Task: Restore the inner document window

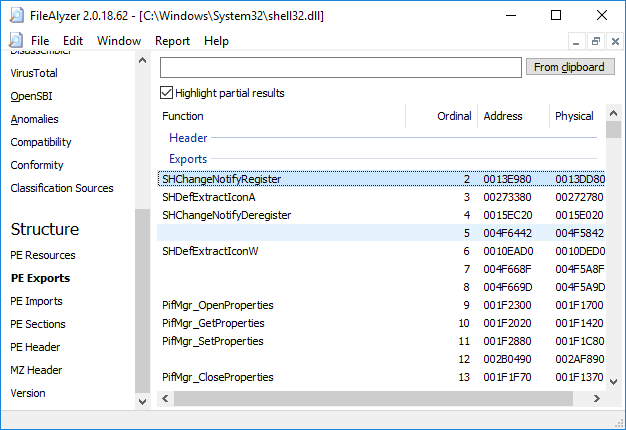Action: (x=595, y=41)
